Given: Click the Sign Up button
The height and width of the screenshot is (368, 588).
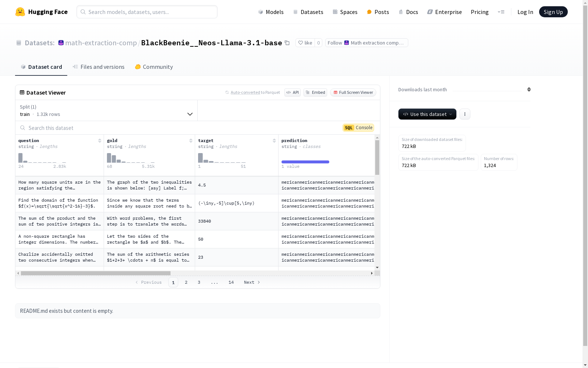Looking at the screenshot, I should click(x=553, y=12).
